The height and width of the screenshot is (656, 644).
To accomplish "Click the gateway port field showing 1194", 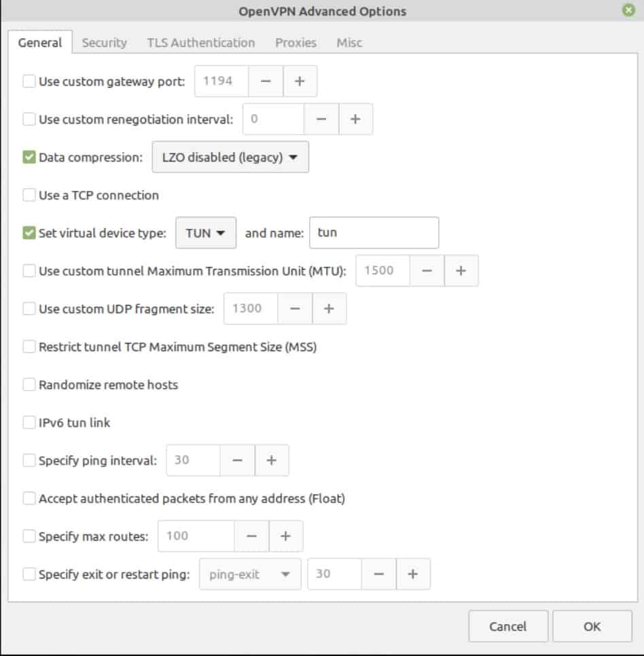I will (x=221, y=81).
